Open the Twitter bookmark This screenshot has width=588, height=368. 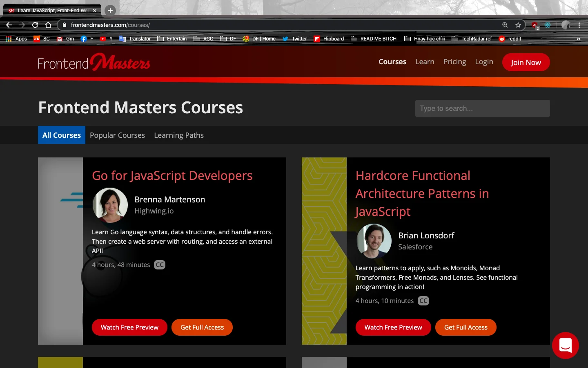294,39
